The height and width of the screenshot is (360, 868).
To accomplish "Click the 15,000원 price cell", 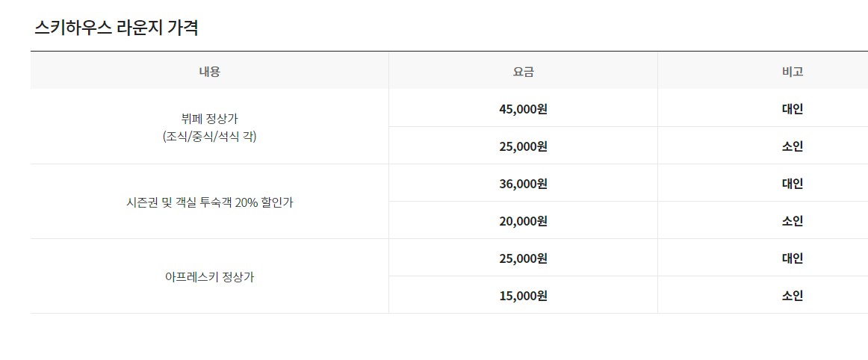I will (523, 296).
